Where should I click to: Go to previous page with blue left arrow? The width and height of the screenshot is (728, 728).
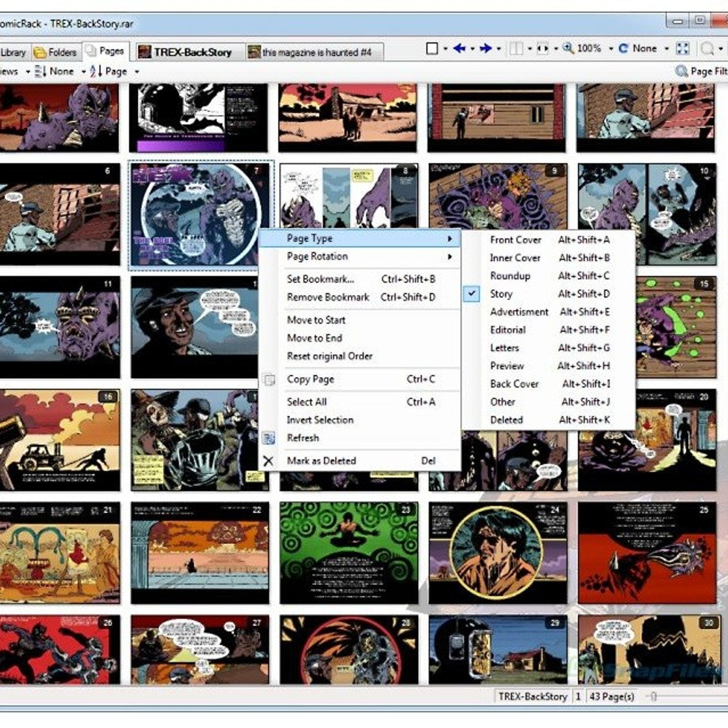coord(460,48)
